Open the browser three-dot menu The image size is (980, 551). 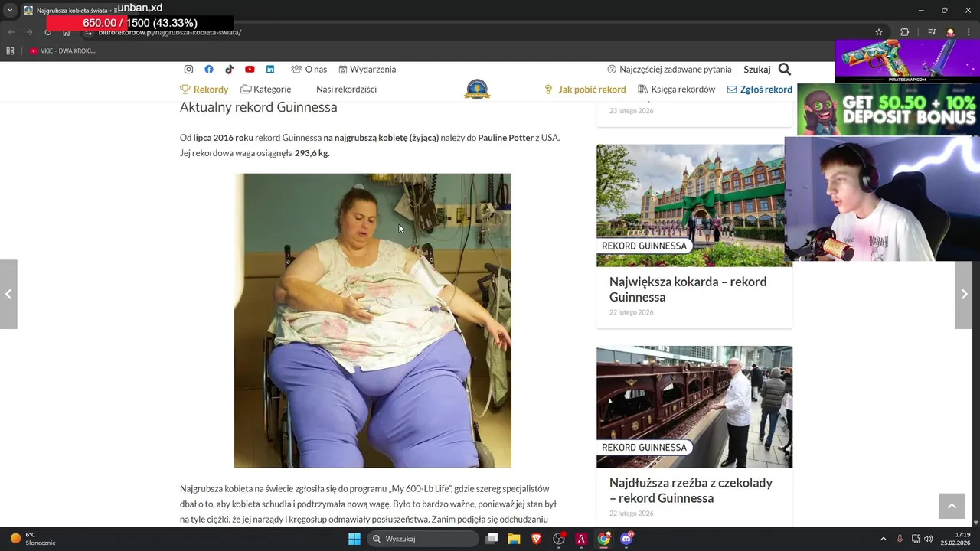969,32
